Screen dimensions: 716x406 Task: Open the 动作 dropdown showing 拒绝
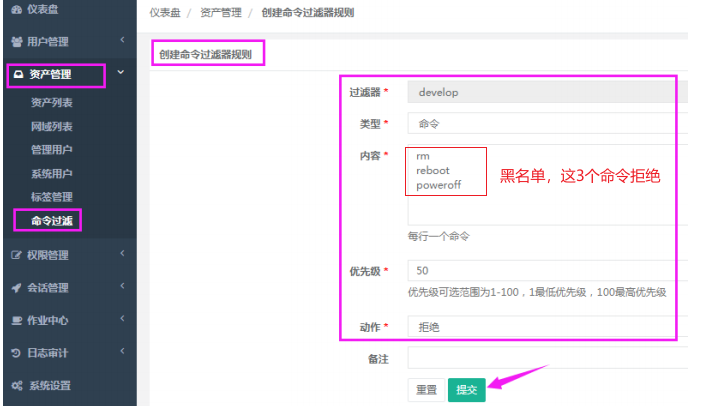point(548,327)
